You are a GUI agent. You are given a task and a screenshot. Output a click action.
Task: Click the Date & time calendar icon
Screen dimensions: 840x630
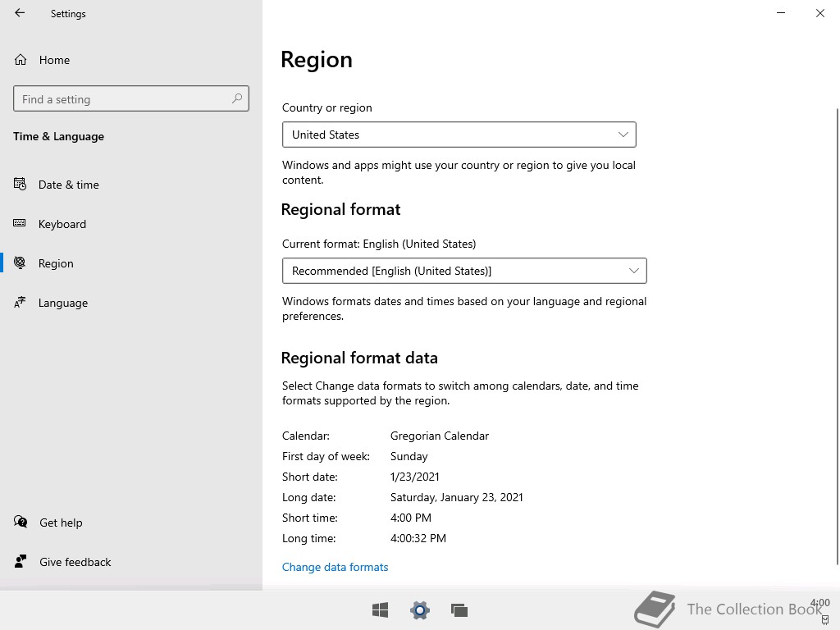pos(20,185)
